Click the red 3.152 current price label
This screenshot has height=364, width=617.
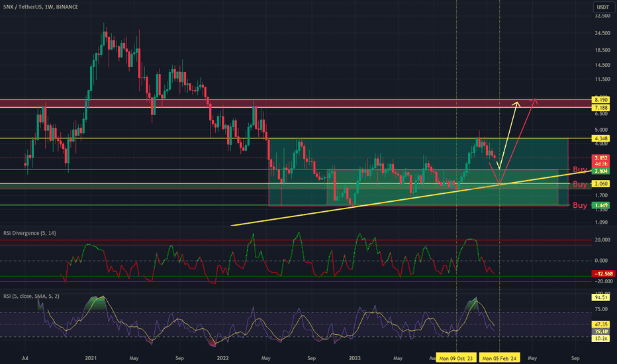pos(601,158)
